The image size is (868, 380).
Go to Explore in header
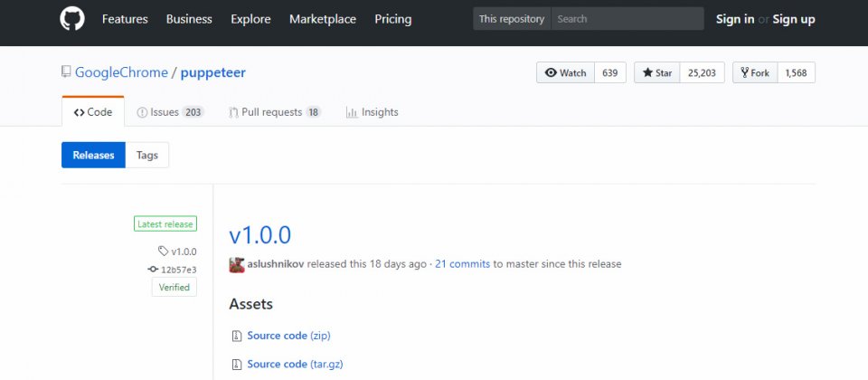[x=250, y=19]
